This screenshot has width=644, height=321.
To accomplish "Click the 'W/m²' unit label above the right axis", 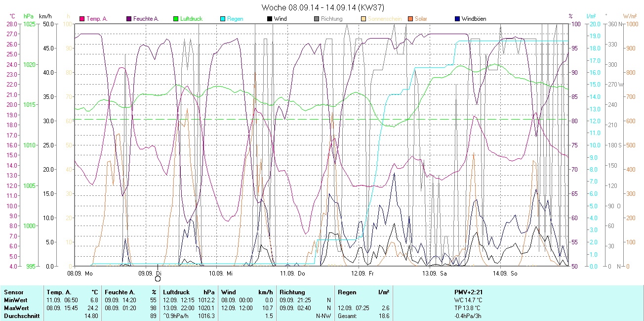I will pos(630,16).
